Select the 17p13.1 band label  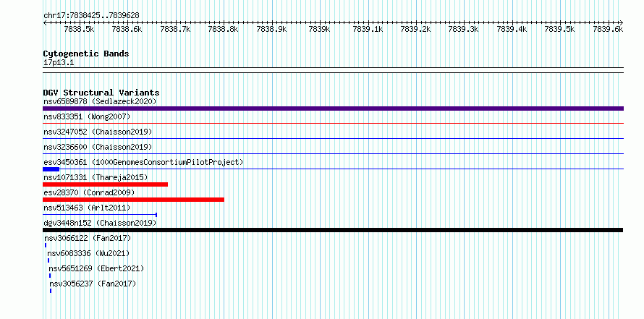(x=59, y=63)
